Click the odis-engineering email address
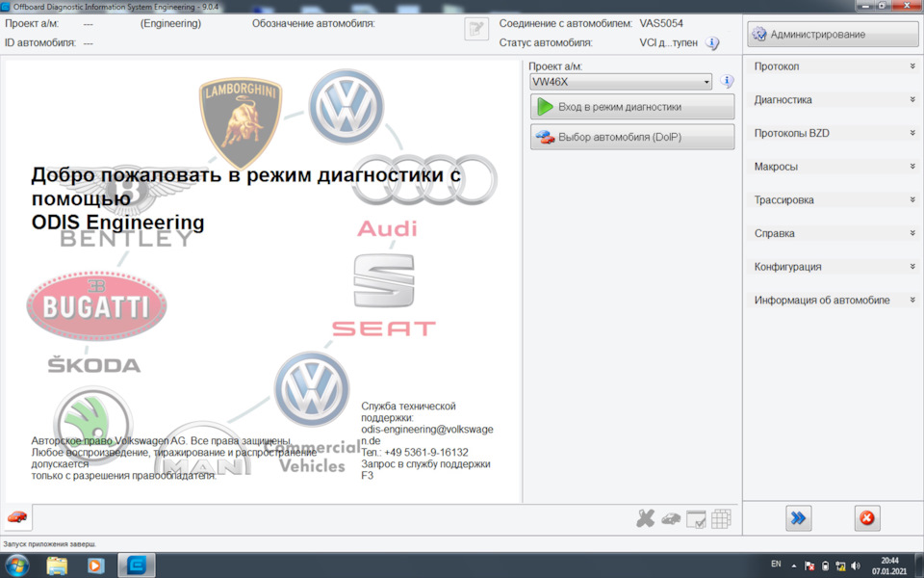924x578 pixels. coord(427,434)
